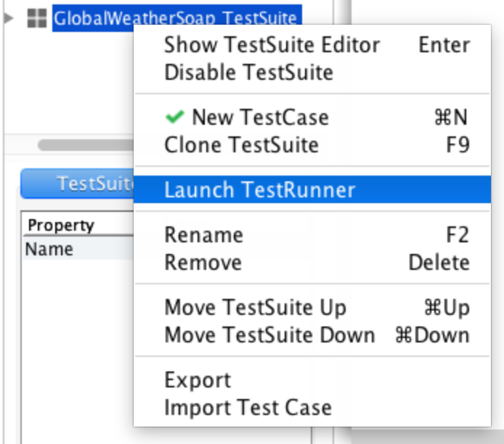
Task: Launch TestRunner from the context menu
Action: click(312, 189)
